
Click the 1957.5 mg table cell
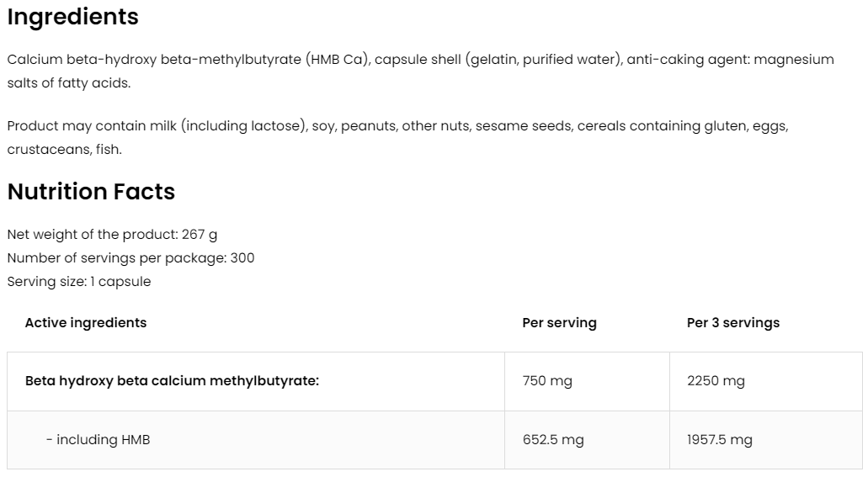click(720, 440)
